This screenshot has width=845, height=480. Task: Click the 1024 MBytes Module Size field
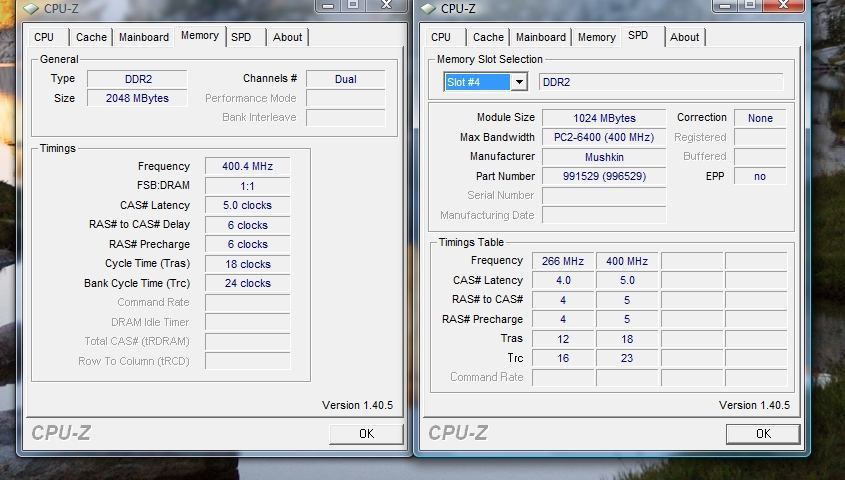coord(604,118)
